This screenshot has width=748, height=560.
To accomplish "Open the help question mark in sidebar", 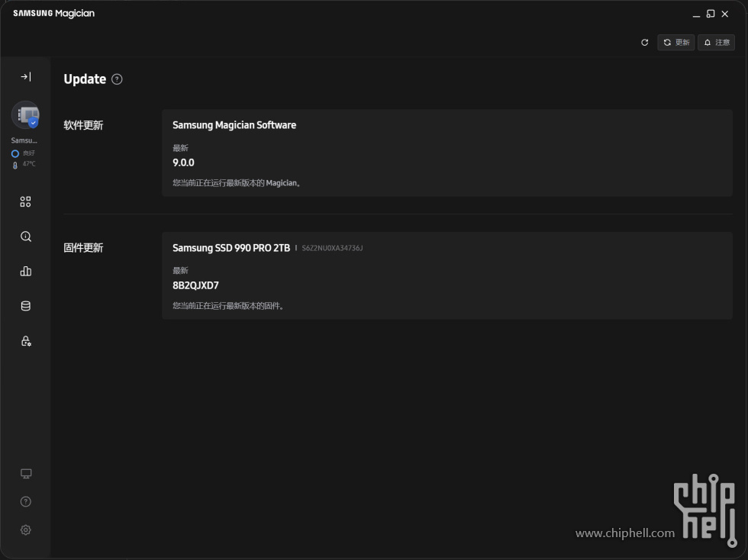I will tap(25, 502).
